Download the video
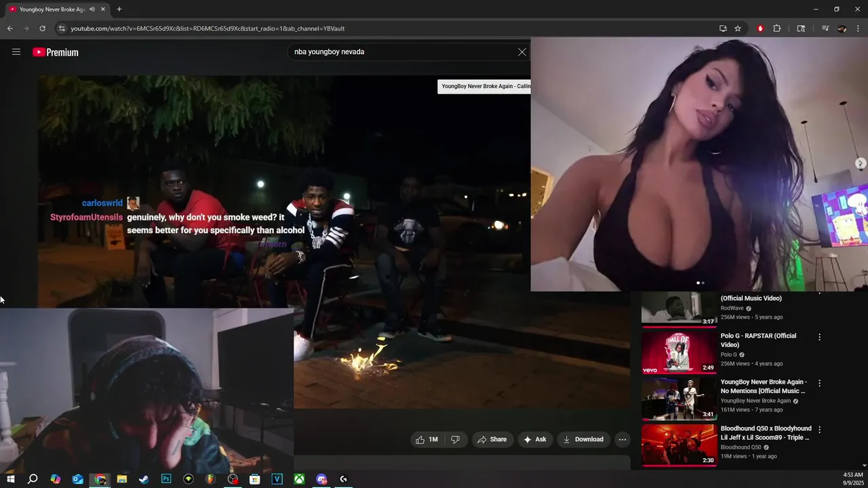Viewport: 868px width, 488px height. coord(583,439)
